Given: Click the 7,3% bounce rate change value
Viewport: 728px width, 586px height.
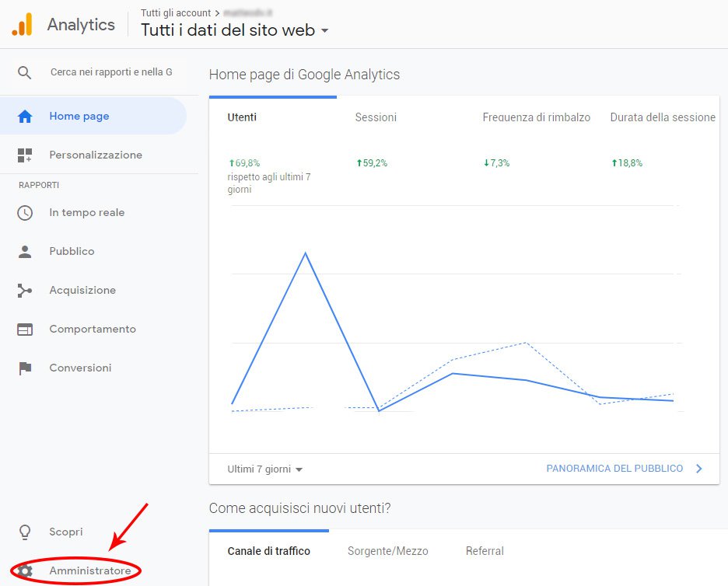Looking at the screenshot, I should pos(496,163).
